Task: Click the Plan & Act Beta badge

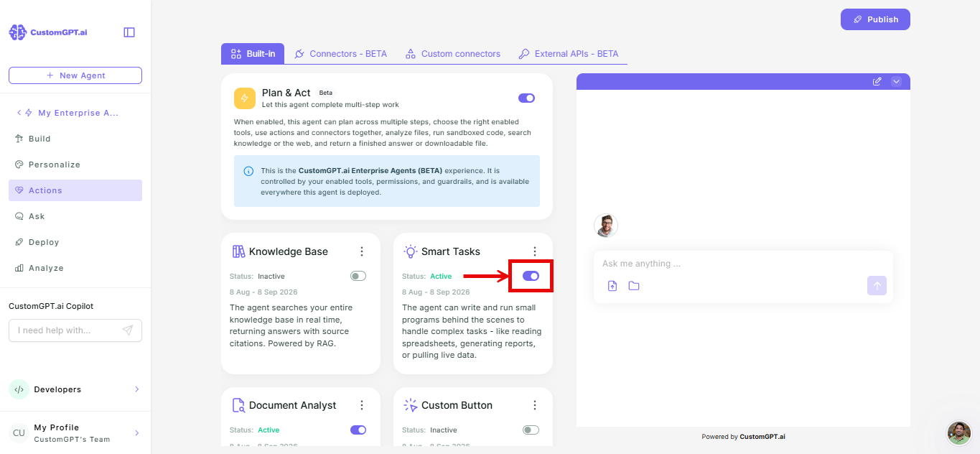Action: click(x=326, y=93)
